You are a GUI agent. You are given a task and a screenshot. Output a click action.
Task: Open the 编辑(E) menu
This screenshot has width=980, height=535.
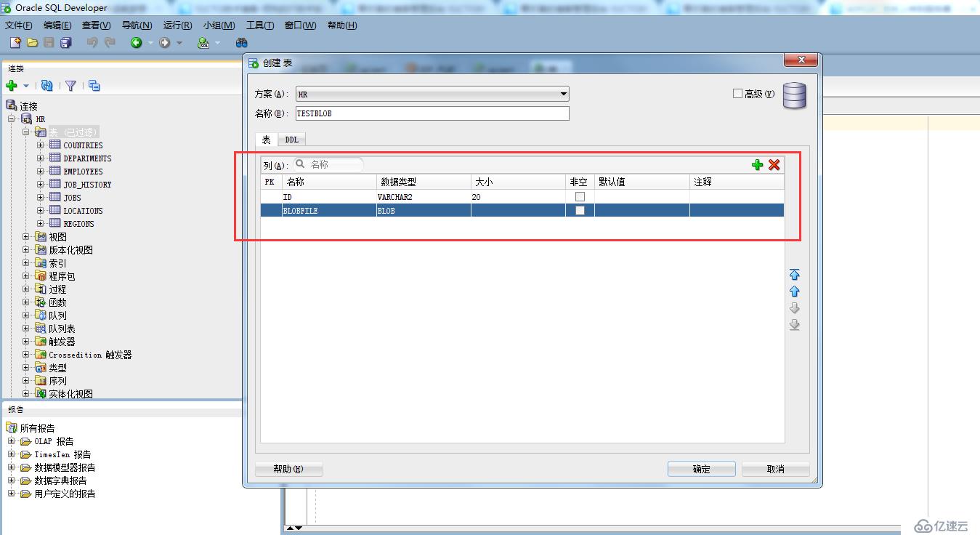click(57, 25)
